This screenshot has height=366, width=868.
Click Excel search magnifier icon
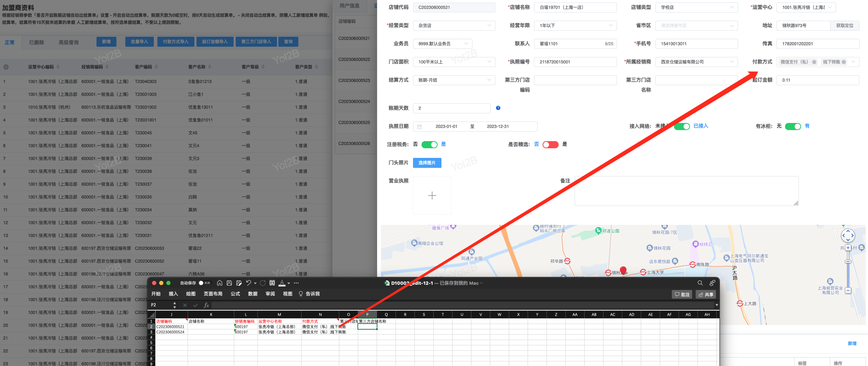(700, 283)
